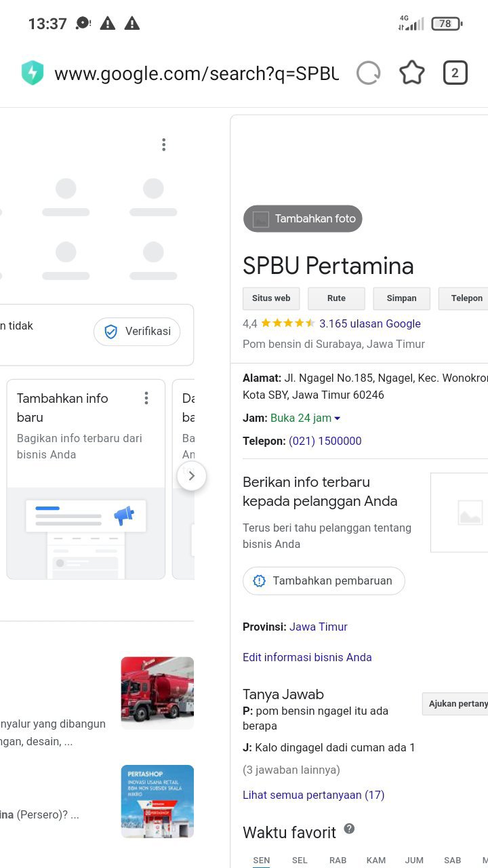488x868 pixels.
Task: Click the help icon beside Waktu favorit
Action: point(349,829)
